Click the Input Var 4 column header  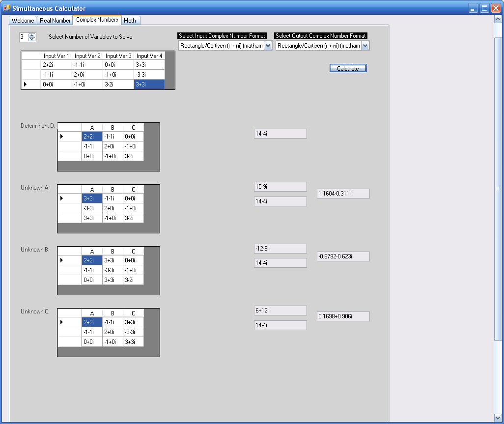pos(149,56)
